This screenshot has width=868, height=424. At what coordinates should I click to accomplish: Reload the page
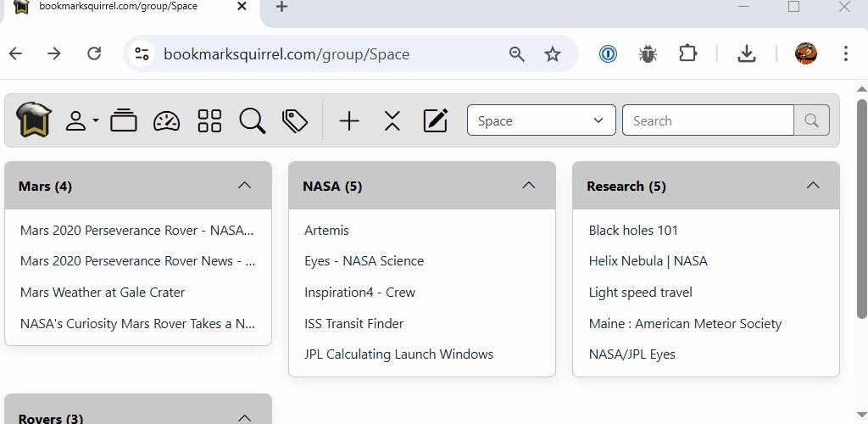click(x=95, y=53)
